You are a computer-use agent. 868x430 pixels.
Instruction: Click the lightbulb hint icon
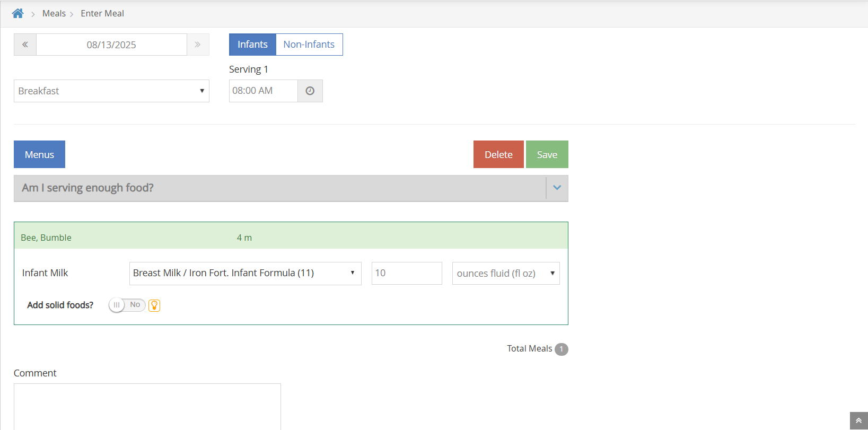tap(154, 305)
